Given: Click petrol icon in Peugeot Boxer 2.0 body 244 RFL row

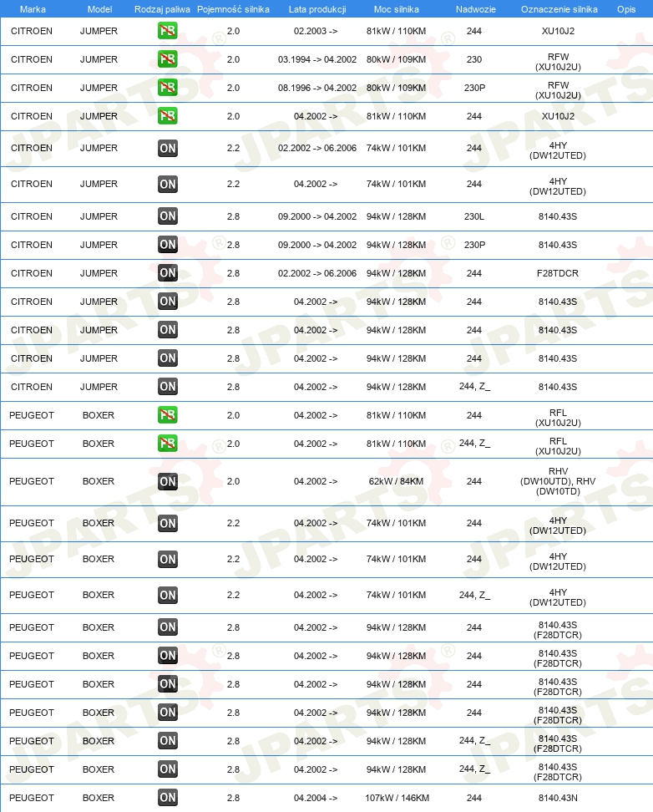Looking at the screenshot, I should coord(167,415).
